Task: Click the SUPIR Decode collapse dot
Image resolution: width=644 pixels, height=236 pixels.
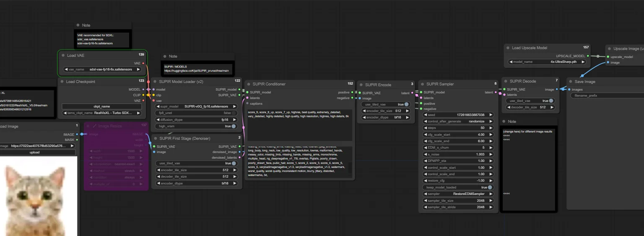Action: tap(506, 81)
